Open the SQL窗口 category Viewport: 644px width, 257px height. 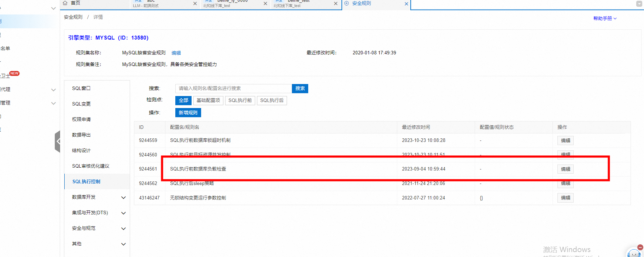pos(97,88)
